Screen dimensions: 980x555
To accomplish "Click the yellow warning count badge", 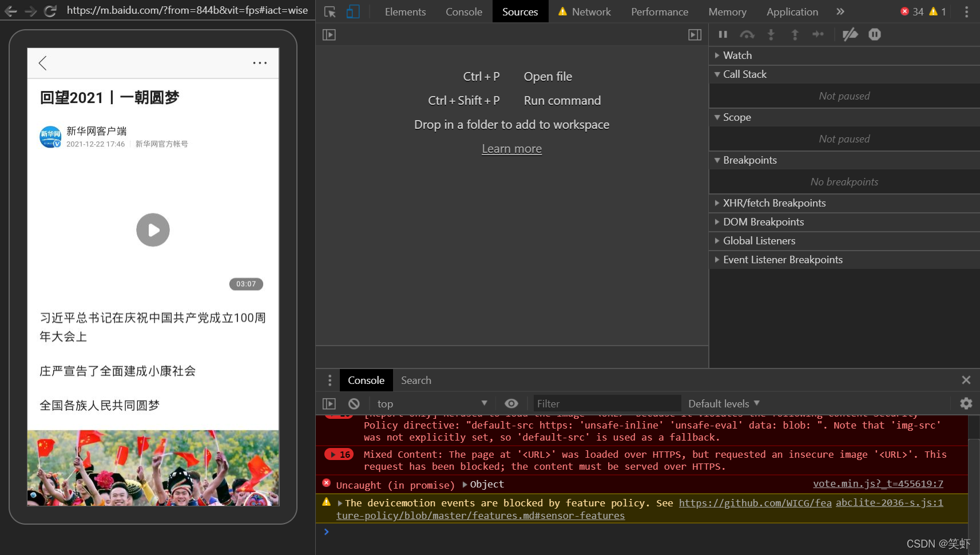I will (x=938, y=11).
